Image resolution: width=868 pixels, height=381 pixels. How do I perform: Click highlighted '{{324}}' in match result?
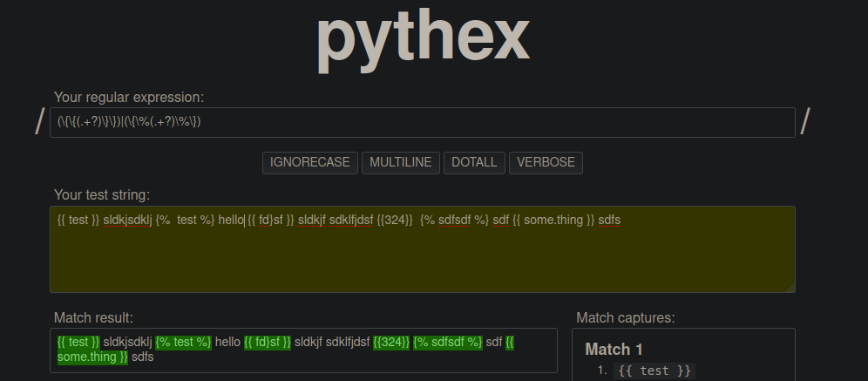(391, 343)
